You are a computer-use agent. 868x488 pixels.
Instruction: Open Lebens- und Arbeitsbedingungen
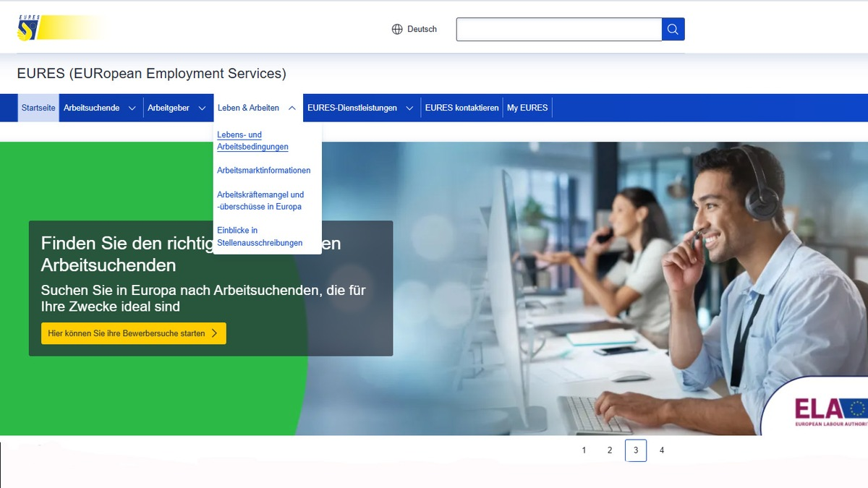(252, 140)
